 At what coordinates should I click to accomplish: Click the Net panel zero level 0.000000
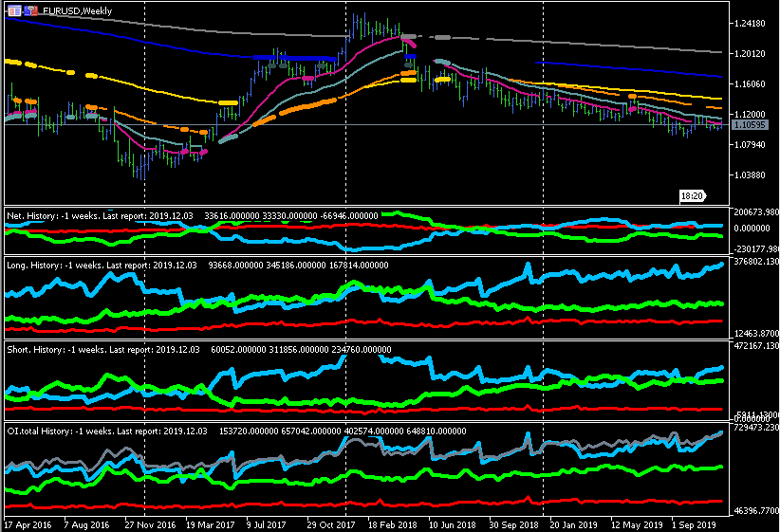(x=752, y=228)
